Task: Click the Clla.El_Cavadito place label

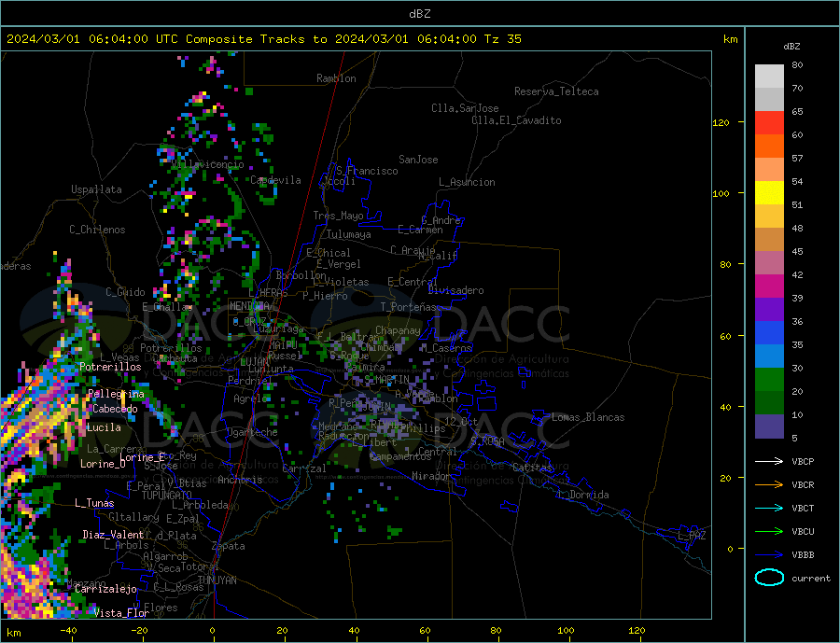Action: pyautogui.click(x=516, y=120)
